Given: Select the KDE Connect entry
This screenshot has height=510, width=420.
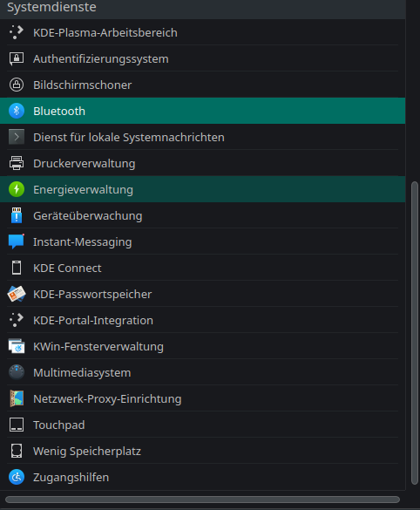Looking at the screenshot, I should (202, 268).
